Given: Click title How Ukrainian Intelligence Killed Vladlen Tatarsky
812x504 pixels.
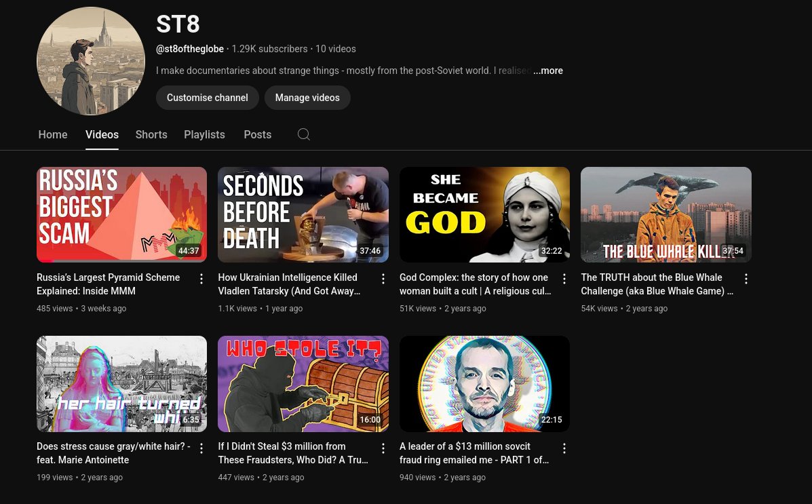Looking at the screenshot, I should click(x=289, y=284).
